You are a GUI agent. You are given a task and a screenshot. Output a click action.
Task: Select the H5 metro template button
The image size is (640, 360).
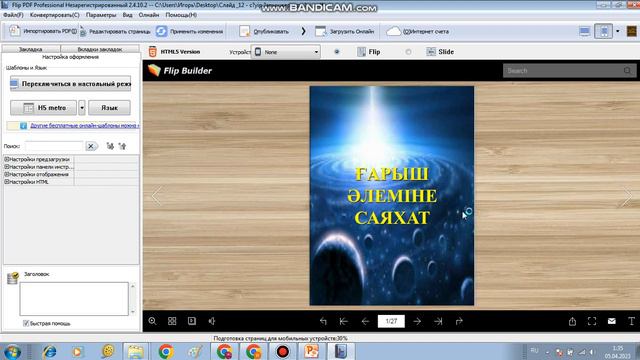(43, 108)
